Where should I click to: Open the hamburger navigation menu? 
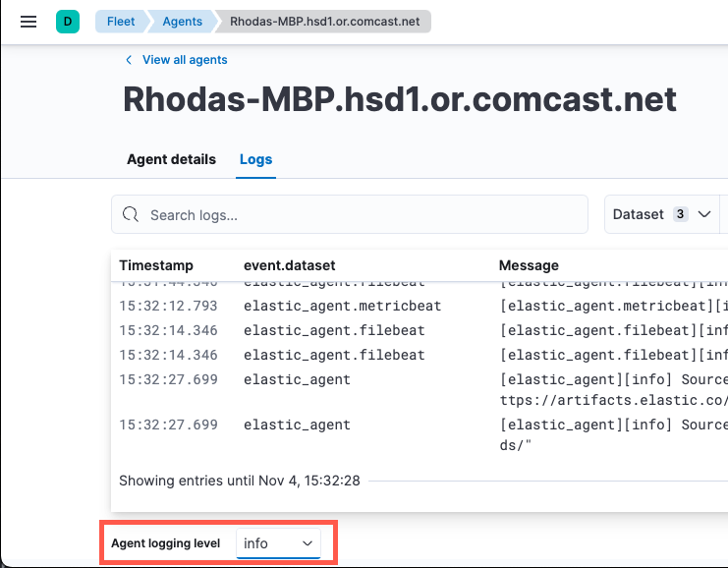28,21
